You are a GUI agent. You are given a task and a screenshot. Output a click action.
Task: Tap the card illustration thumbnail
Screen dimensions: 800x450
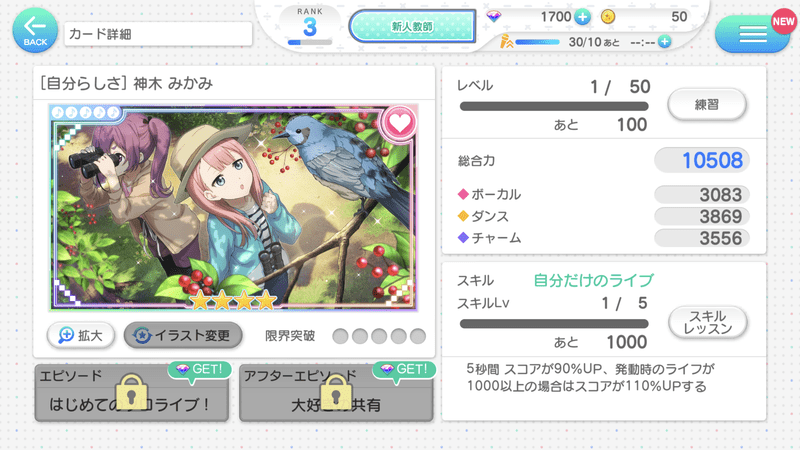click(x=234, y=208)
